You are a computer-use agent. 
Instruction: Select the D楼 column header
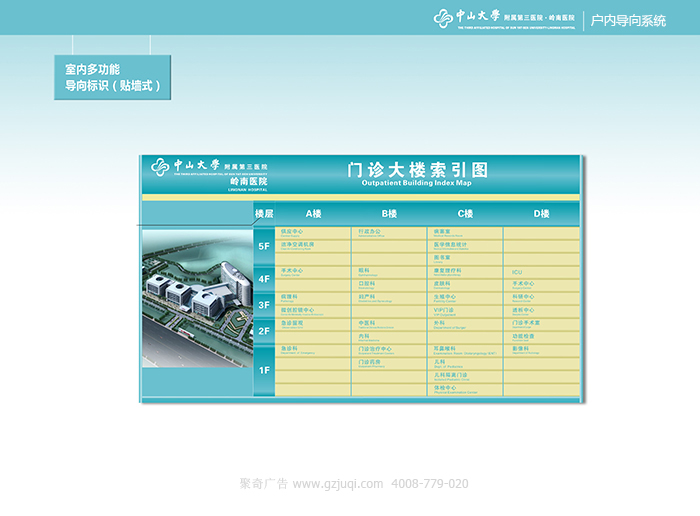tap(542, 214)
